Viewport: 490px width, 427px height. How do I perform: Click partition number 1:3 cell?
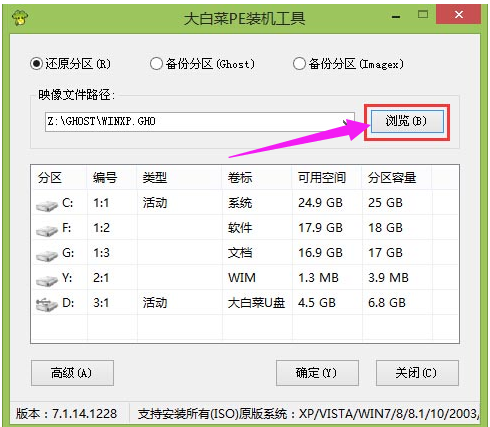pyautogui.click(x=101, y=253)
